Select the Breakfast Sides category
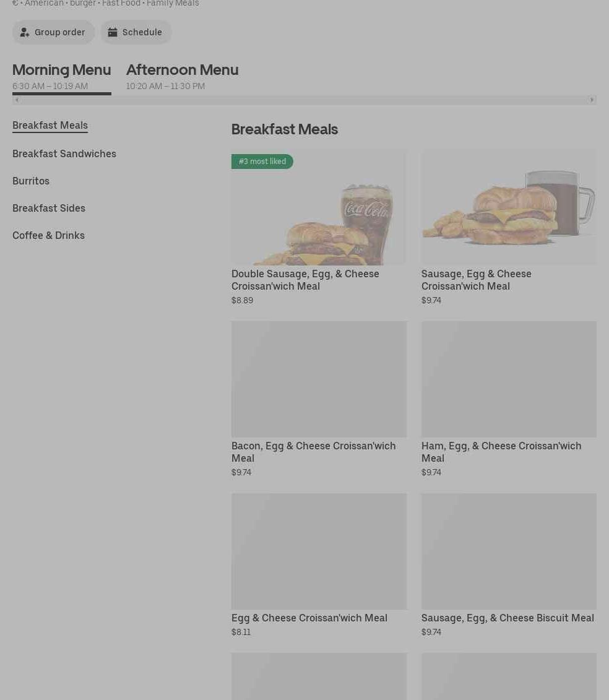The image size is (609, 700). click(49, 208)
